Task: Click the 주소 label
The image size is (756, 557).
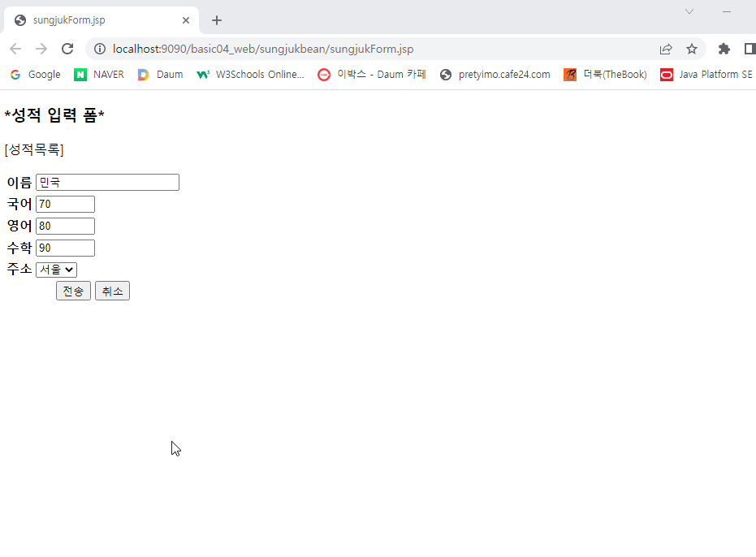Action: (x=19, y=269)
